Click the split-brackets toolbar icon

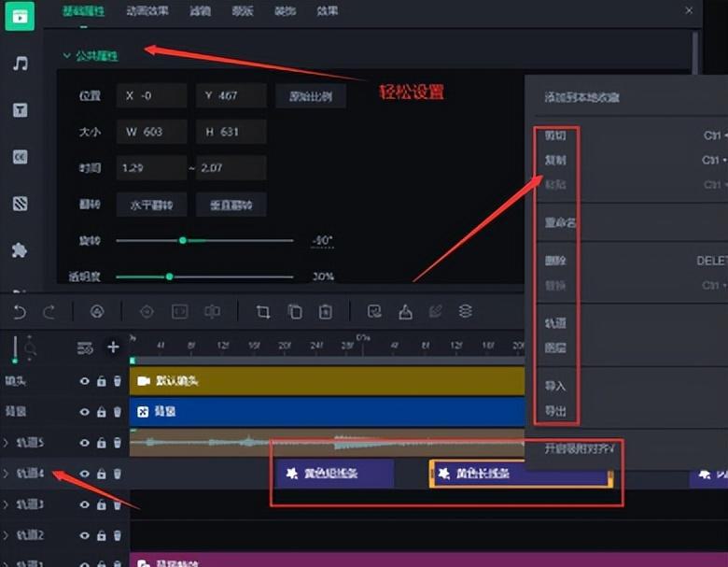(180, 311)
